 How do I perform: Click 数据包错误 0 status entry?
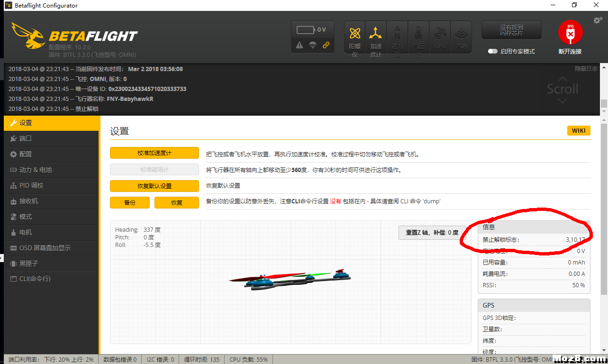coord(120,360)
